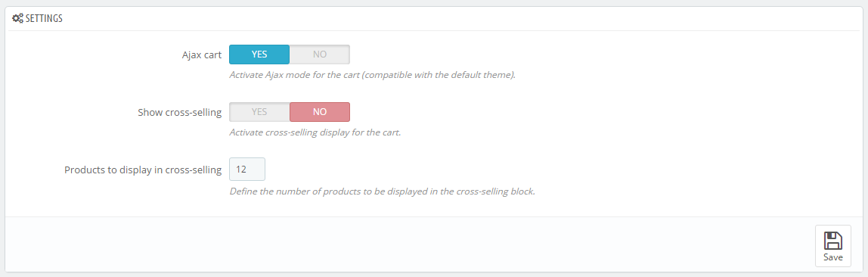
Task: Click the blue YES switch segment
Action: tap(259, 54)
